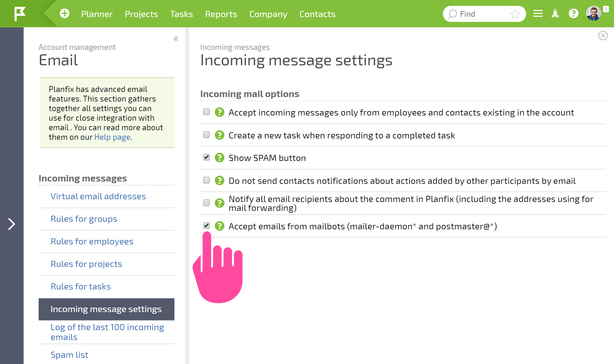Screen dimensions: 614x364
Task: Open the Contacts menu
Action: point(317,14)
